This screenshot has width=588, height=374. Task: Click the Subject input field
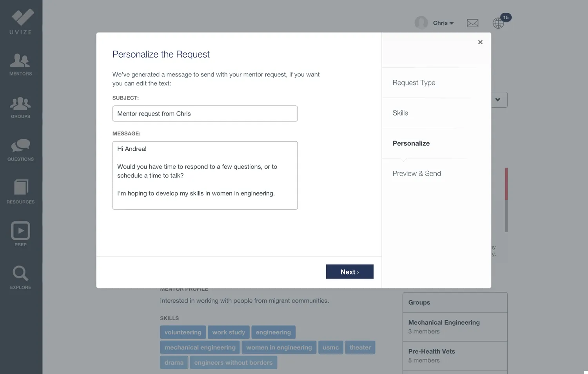pos(205,114)
